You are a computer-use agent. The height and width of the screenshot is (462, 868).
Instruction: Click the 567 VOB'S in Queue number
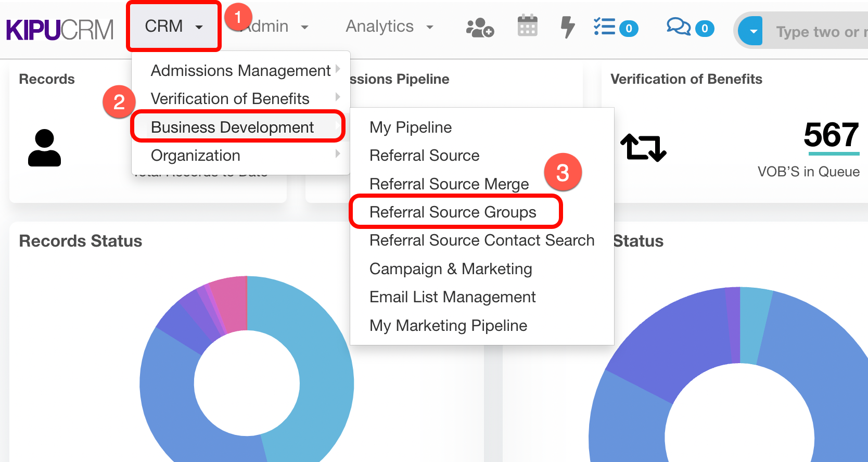(x=831, y=135)
